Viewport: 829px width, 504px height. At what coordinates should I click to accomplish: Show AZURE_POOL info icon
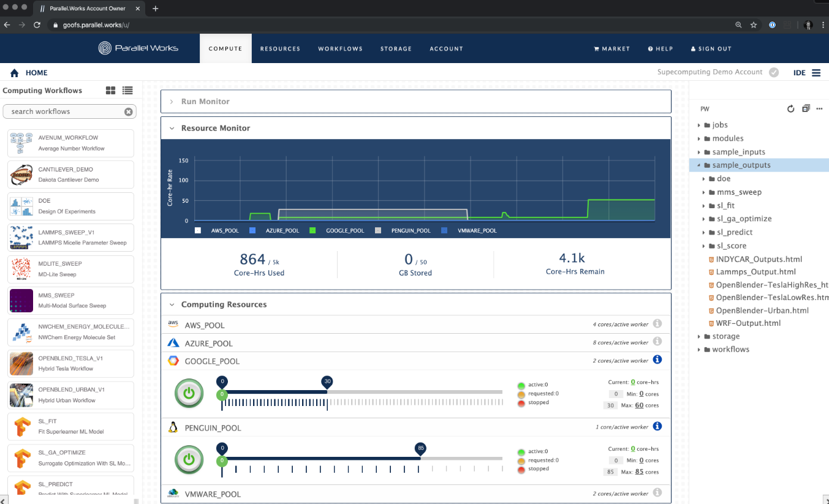(657, 341)
